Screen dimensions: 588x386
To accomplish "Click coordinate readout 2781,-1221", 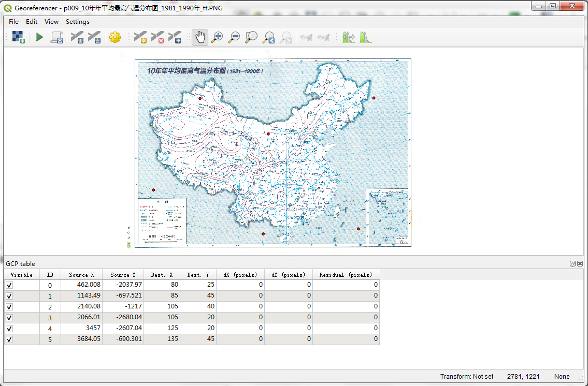I will [523, 377].
